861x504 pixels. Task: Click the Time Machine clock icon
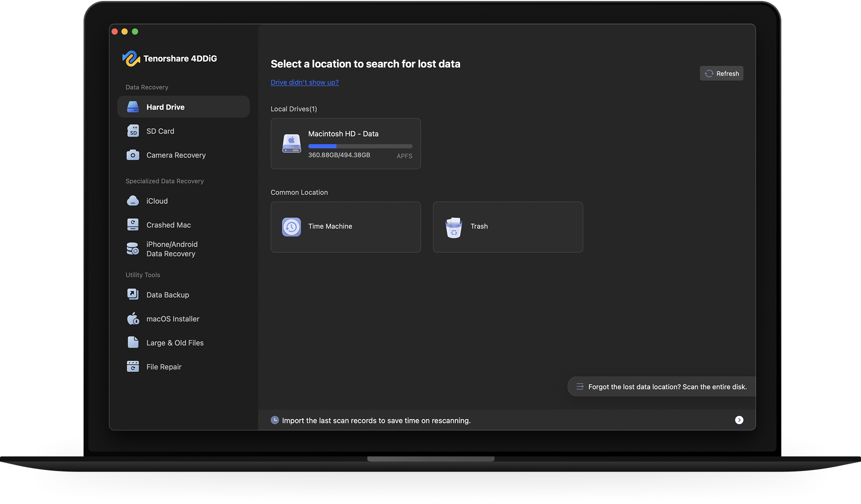[292, 227]
